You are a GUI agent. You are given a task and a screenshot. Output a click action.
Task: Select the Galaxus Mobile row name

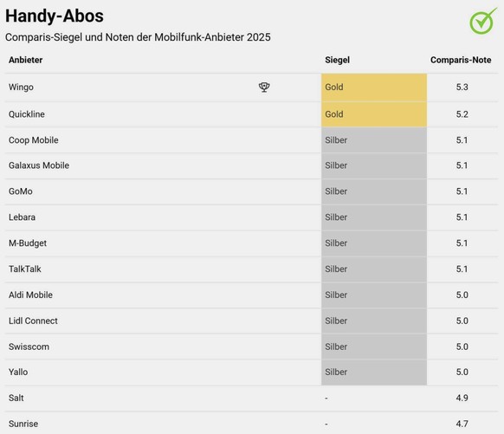click(39, 165)
